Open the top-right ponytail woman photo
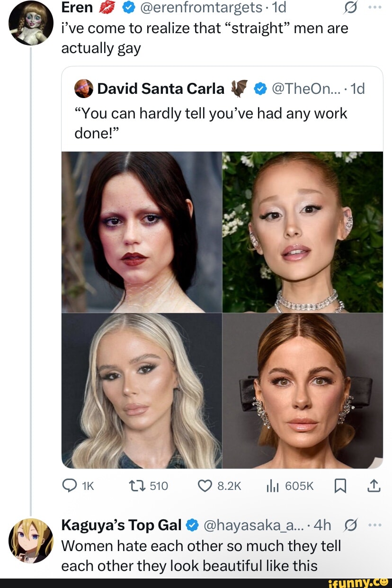 [303, 232]
